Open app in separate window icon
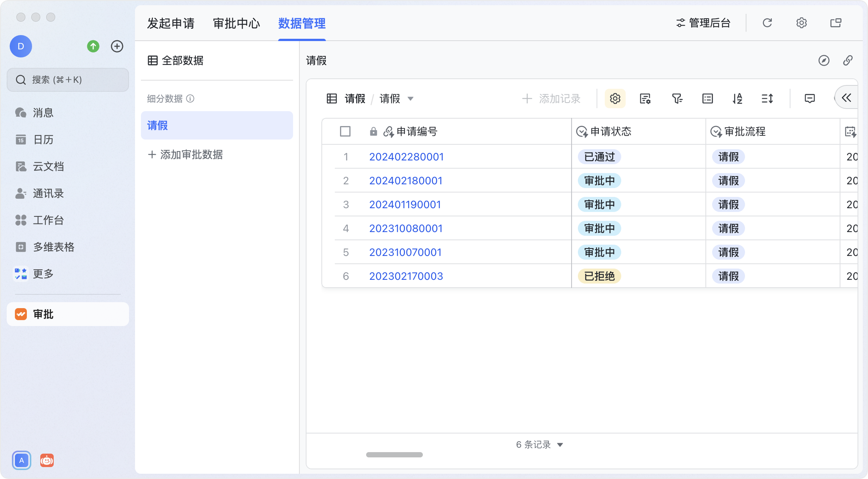The height and width of the screenshot is (479, 868). (x=836, y=23)
